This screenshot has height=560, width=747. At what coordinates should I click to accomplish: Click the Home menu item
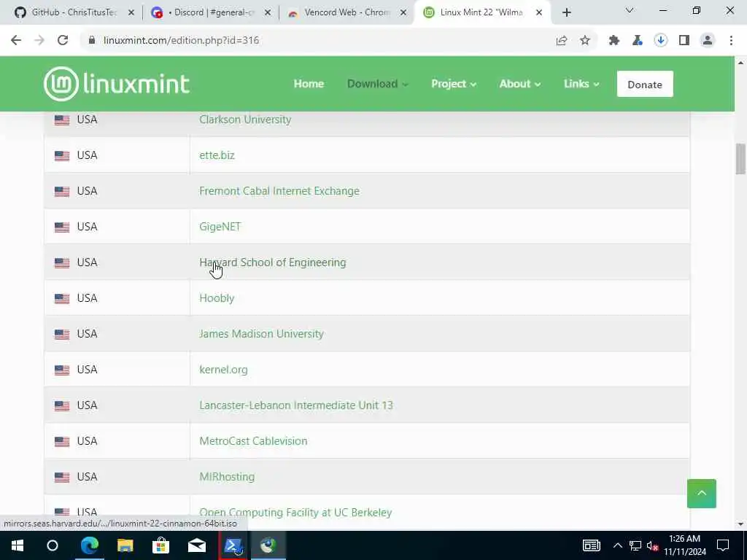click(309, 84)
